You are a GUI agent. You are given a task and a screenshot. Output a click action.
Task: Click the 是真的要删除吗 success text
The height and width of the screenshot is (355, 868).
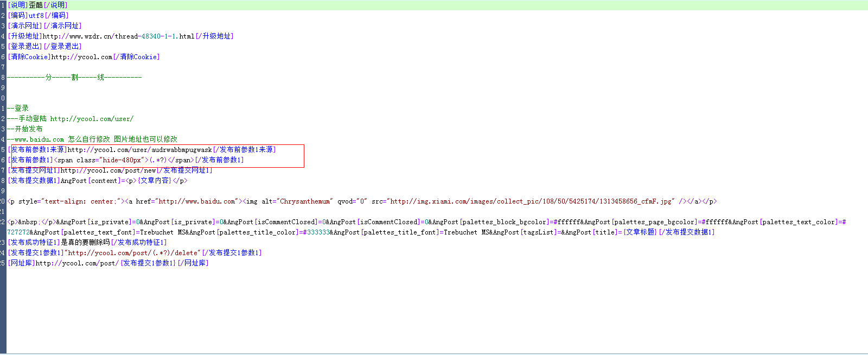[x=85, y=243]
